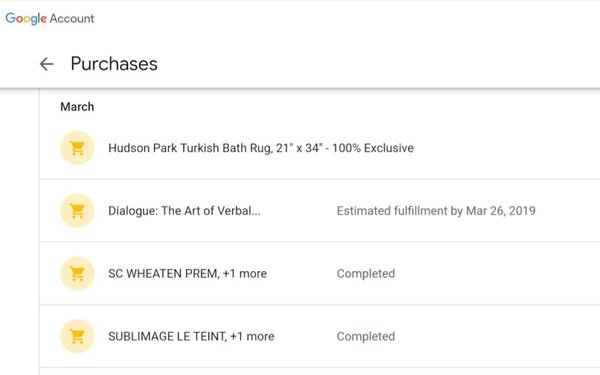Open the Hudson Park Turkish Bath Rug purchase
The width and height of the screenshot is (600, 375).
pyautogui.click(x=320, y=148)
